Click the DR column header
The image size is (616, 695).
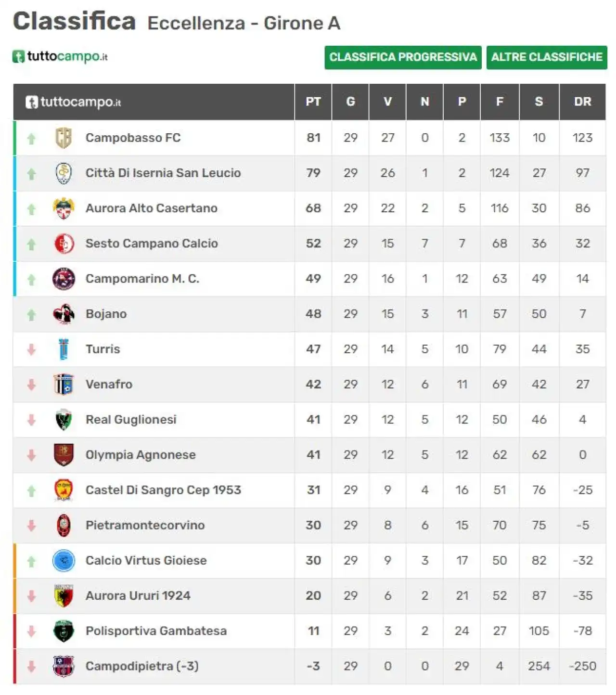pyautogui.click(x=582, y=102)
